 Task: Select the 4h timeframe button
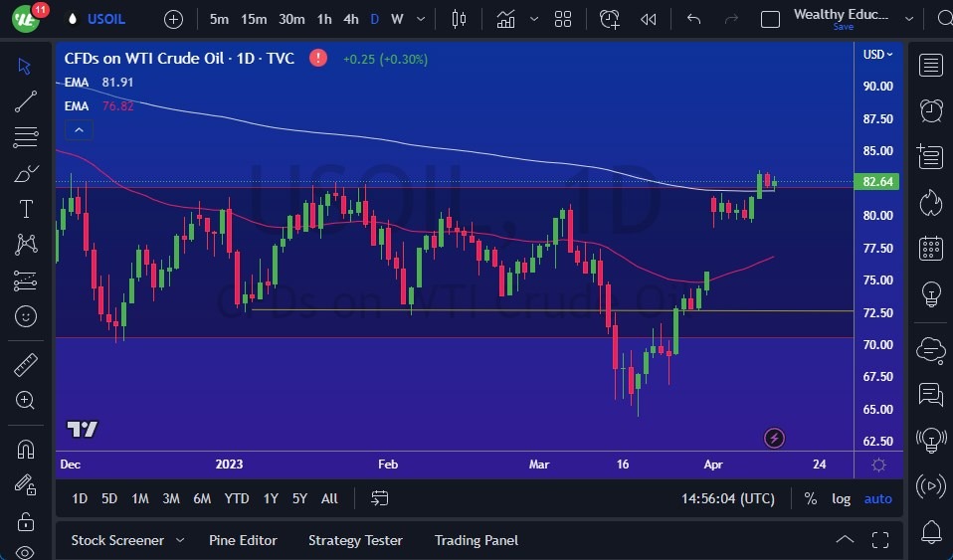pyautogui.click(x=350, y=19)
